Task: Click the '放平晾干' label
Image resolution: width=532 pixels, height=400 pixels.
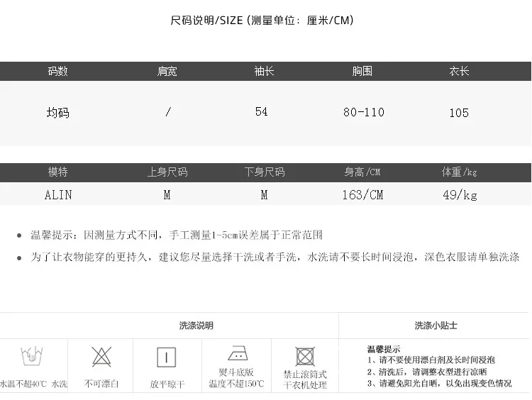Action: tap(167, 384)
